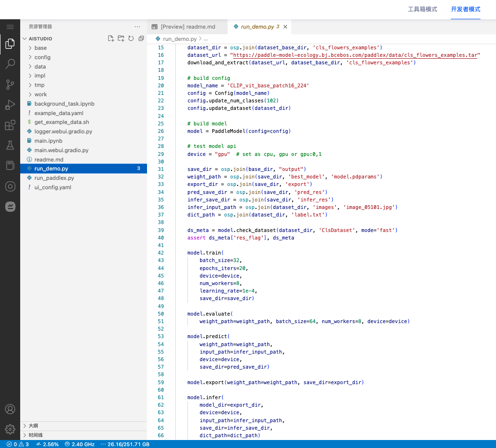496x448 pixels.
Task: Expand the config folder
Action: [x=42, y=57]
